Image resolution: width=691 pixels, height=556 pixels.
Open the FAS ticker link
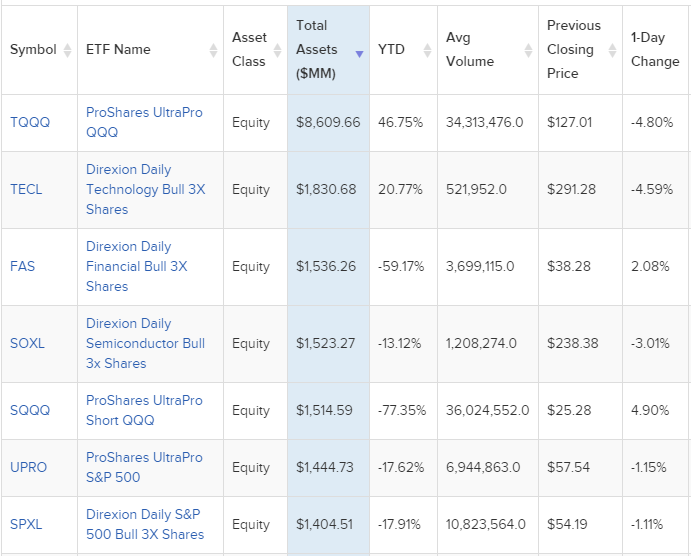pos(23,266)
